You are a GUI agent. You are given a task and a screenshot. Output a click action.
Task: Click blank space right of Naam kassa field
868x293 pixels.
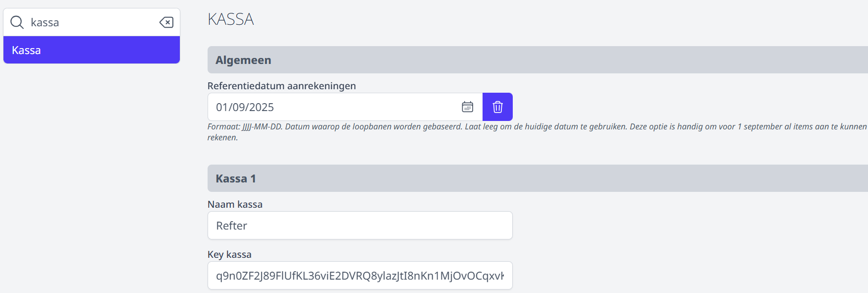[x=689, y=226]
